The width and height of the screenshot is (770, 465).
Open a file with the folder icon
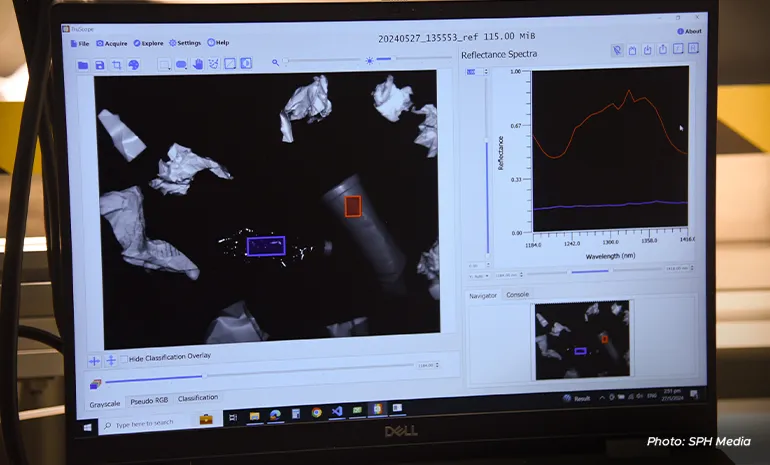[82, 65]
